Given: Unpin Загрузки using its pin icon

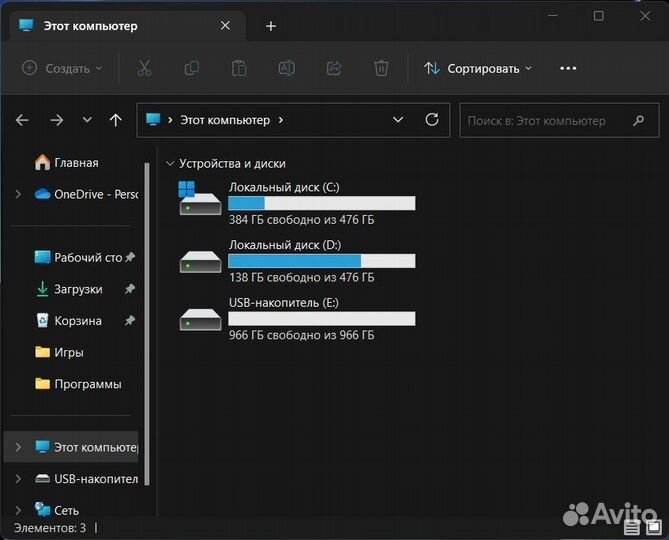Looking at the screenshot, I should [x=130, y=289].
